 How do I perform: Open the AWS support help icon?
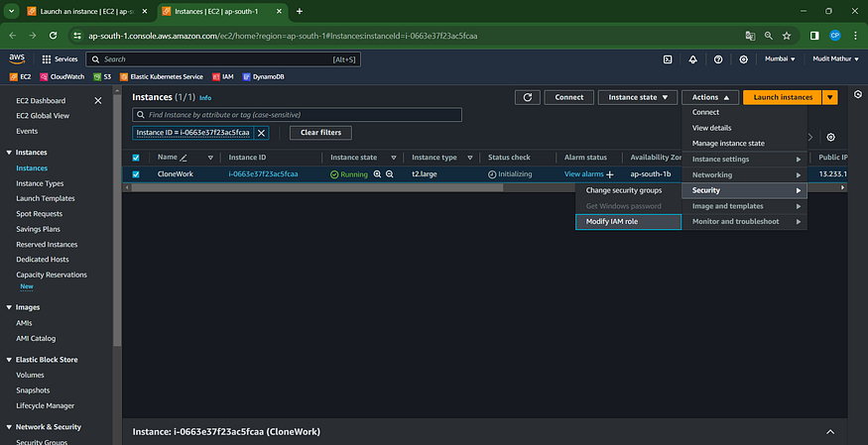tap(718, 59)
